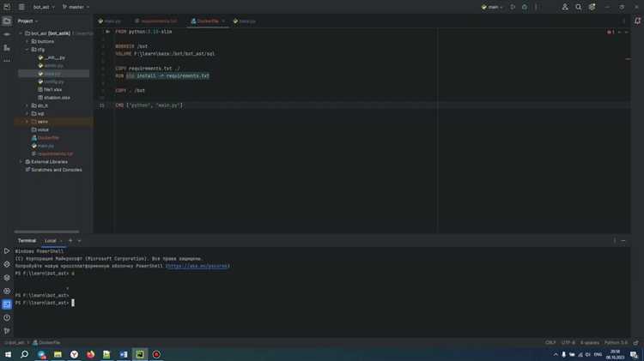Open Problems tool window icon
Screen dimensions: 644x361
[x=7, y=317]
